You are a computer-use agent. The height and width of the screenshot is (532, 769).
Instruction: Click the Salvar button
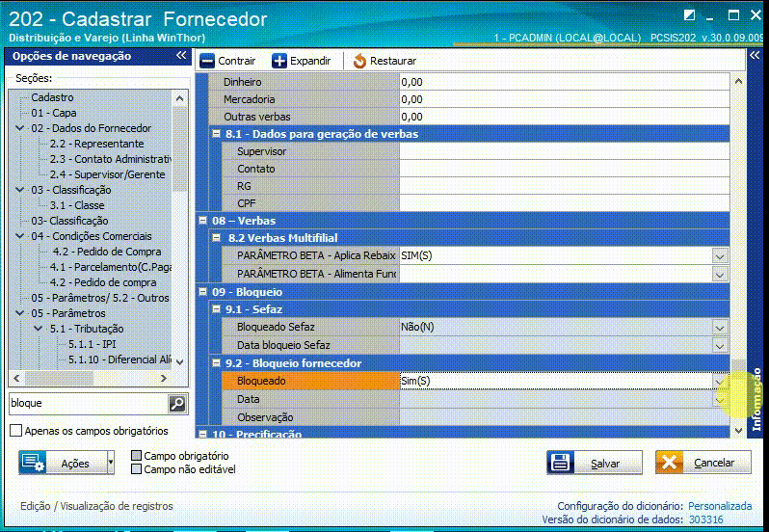pos(595,463)
